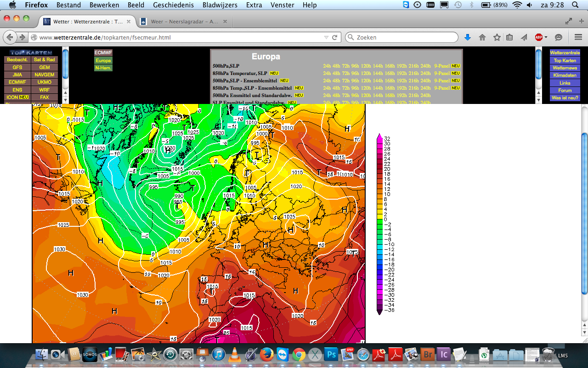Open the Firefox downloads arrow icon
The height and width of the screenshot is (368, 588).
[468, 37]
